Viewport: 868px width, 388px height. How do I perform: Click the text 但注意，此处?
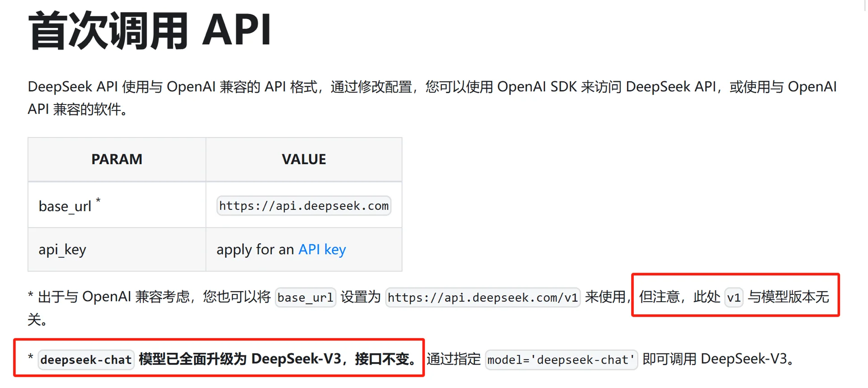679,297
